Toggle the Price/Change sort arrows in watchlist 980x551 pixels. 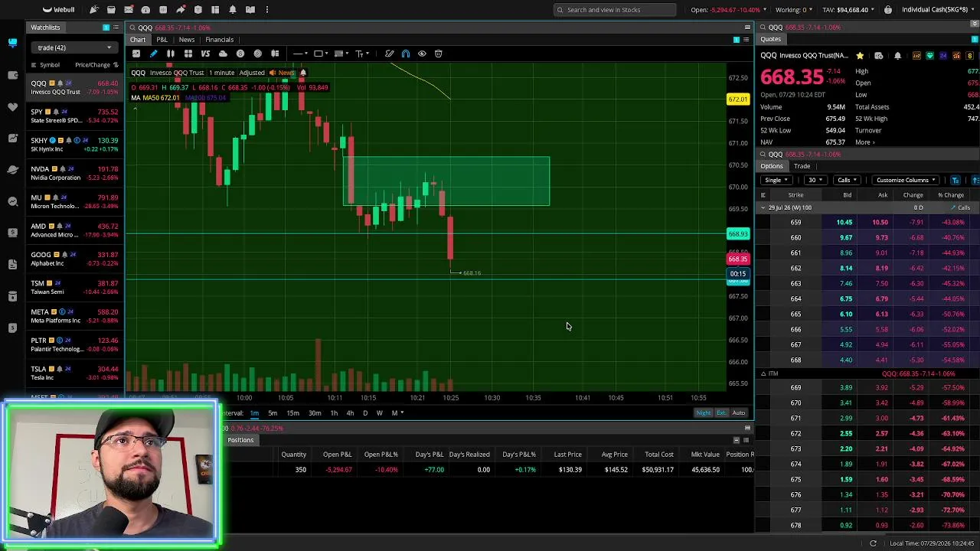(x=116, y=65)
